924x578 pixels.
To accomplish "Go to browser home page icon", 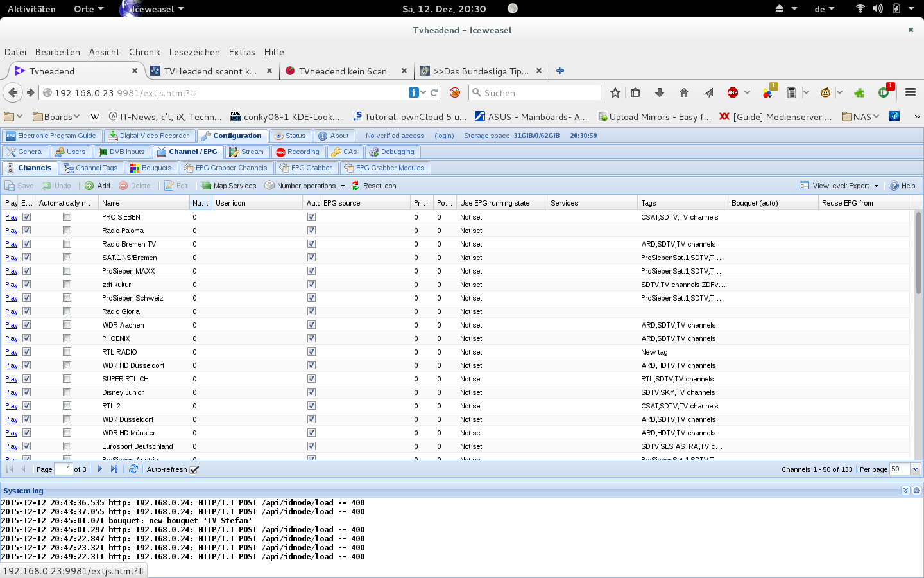I will (x=684, y=92).
